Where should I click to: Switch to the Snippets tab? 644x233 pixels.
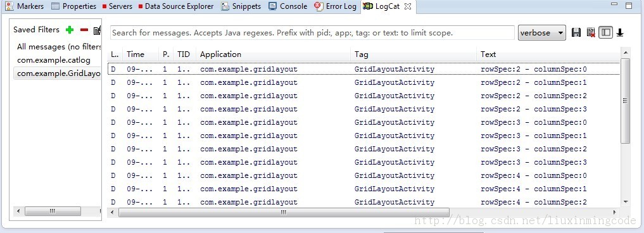pos(241,6)
